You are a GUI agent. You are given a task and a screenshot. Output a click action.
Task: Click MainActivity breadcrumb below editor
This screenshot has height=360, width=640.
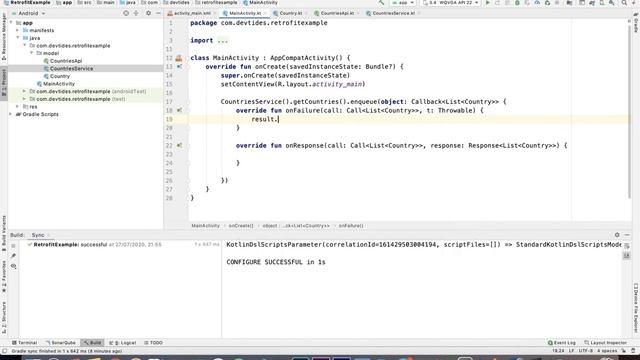click(x=205, y=226)
